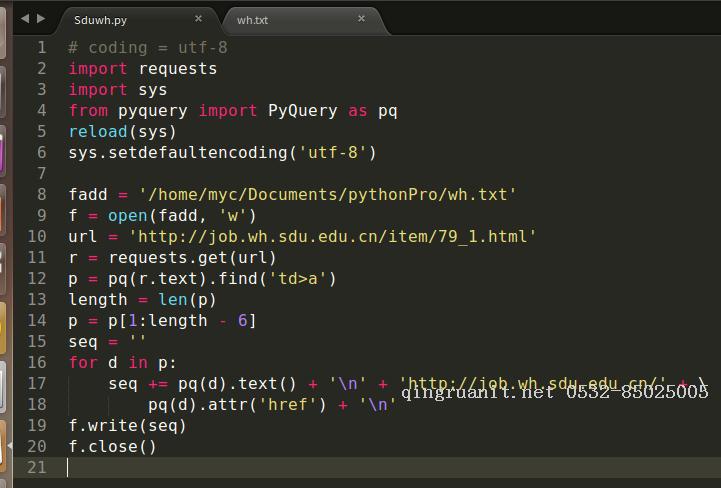This screenshot has width=721, height=488.
Task: Close the wh.txt tab
Action: point(361,18)
